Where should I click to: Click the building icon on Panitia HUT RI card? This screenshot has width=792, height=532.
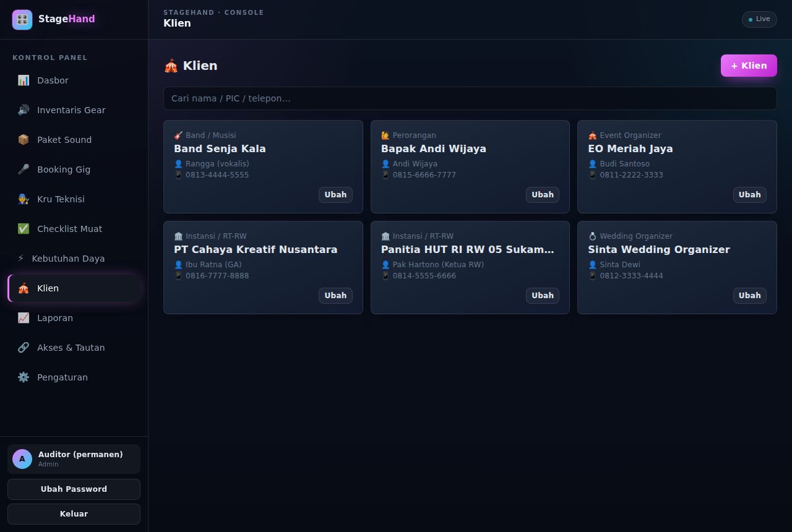point(385,236)
